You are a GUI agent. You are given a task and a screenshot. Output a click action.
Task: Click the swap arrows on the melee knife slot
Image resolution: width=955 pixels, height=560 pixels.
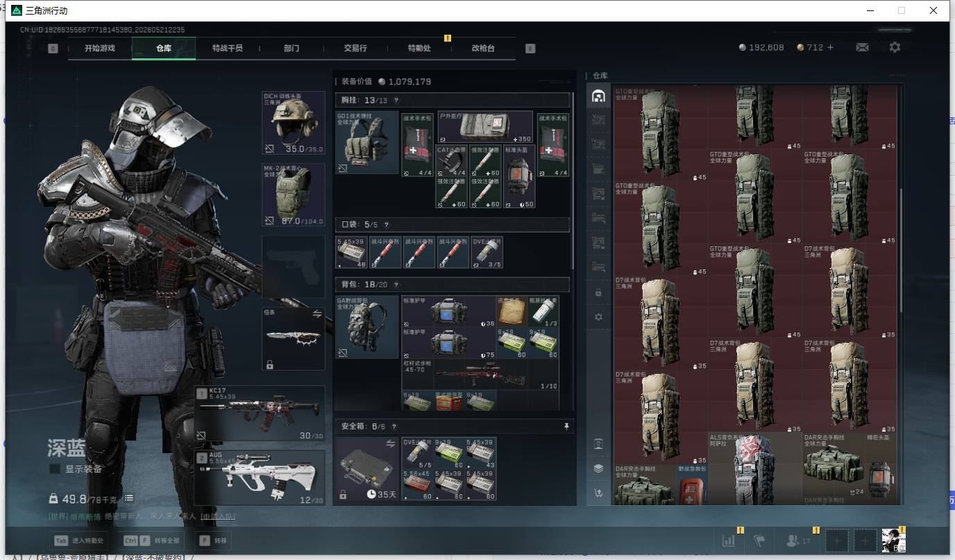tap(317, 314)
